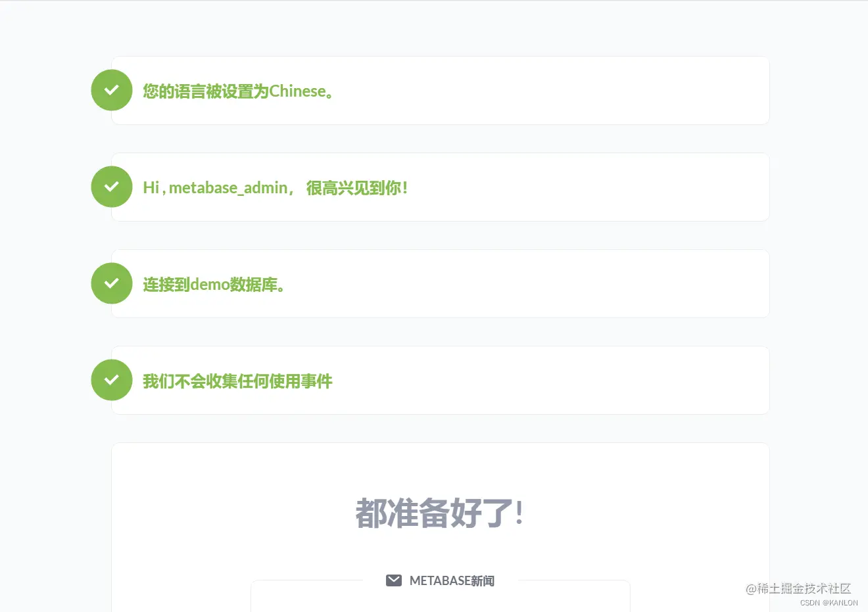The image size is (868, 612).
Task: Select the checkmark on the demo database step
Action: click(111, 283)
